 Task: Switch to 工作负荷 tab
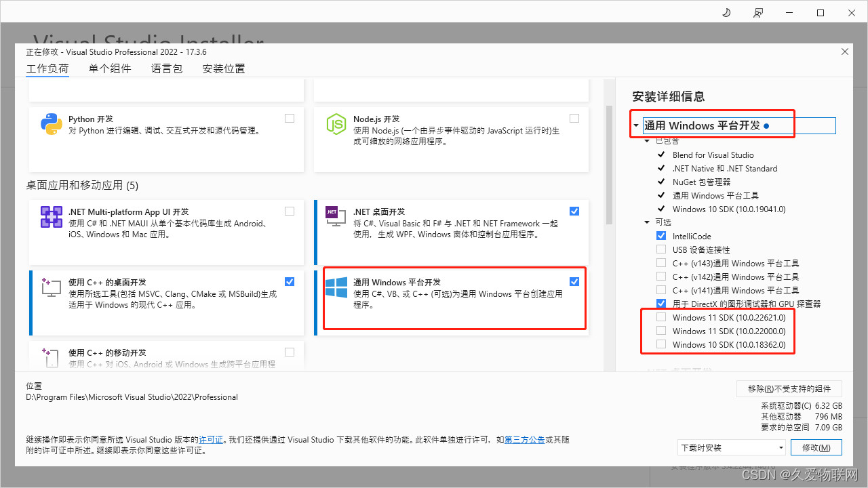coord(47,68)
